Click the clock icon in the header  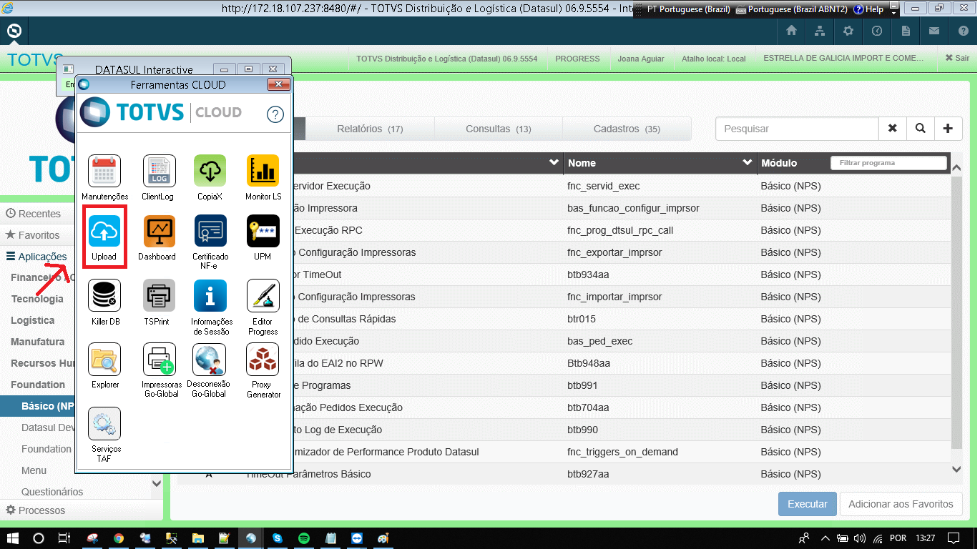877,31
